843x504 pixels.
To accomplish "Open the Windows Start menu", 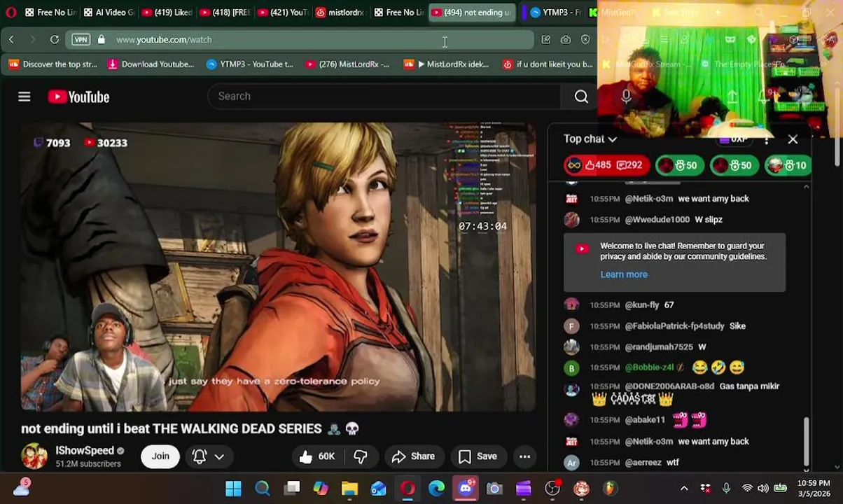I will click(233, 489).
